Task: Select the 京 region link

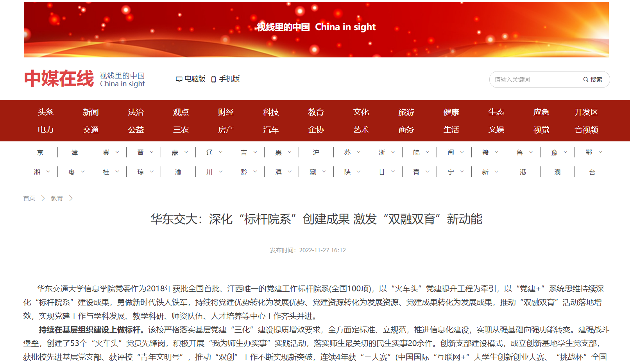Action: [x=40, y=152]
